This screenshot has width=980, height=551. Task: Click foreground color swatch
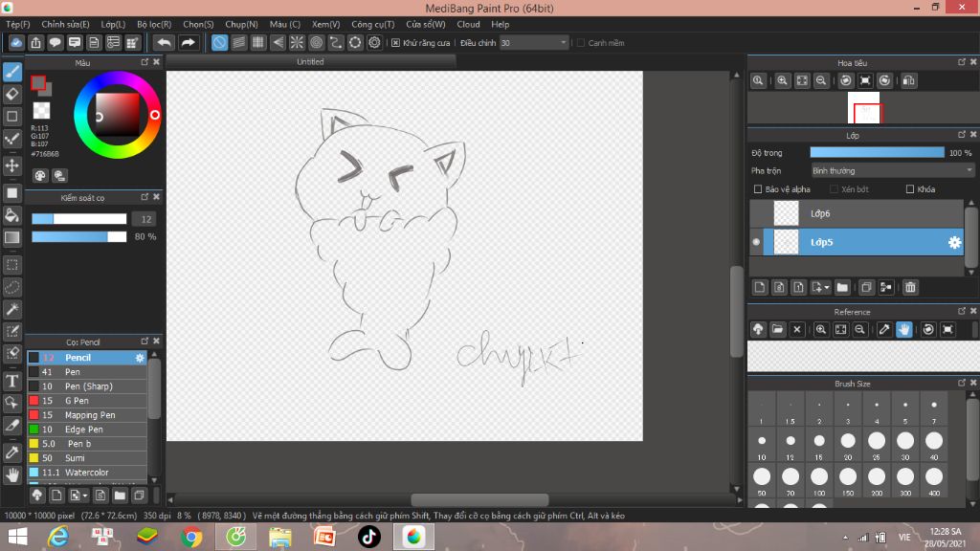[x=38, y=83]
